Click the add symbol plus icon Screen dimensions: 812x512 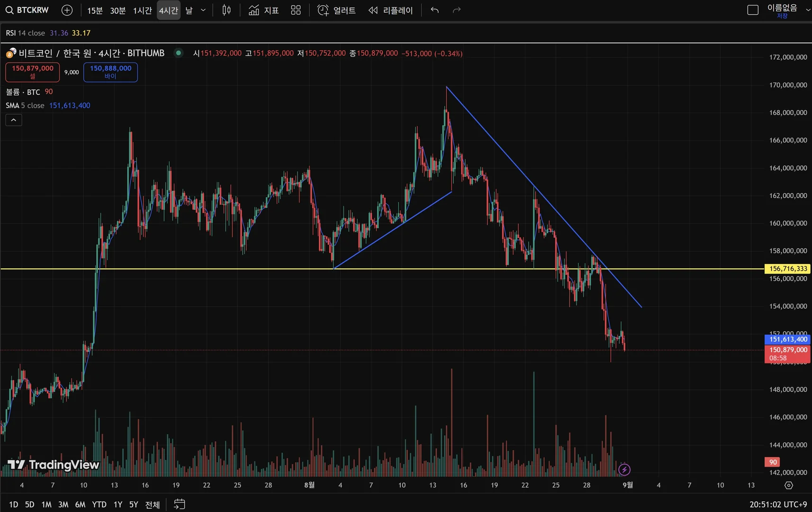click(67, 10)
